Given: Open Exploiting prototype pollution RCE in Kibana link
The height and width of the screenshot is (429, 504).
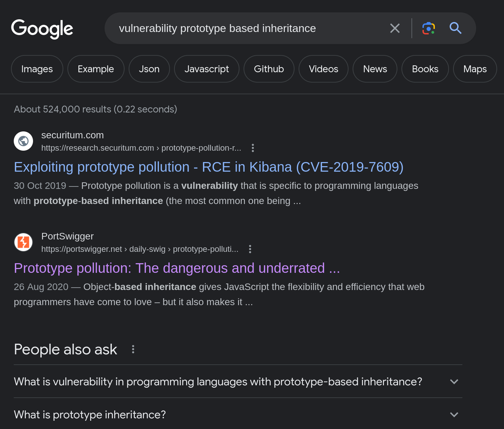Looking at the screenshot, I should tap(208, 167).
